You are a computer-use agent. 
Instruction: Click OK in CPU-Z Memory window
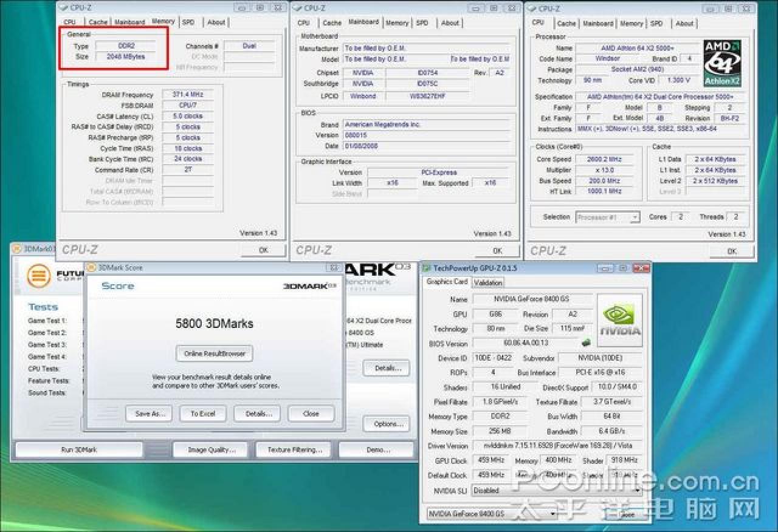[263, 250]
